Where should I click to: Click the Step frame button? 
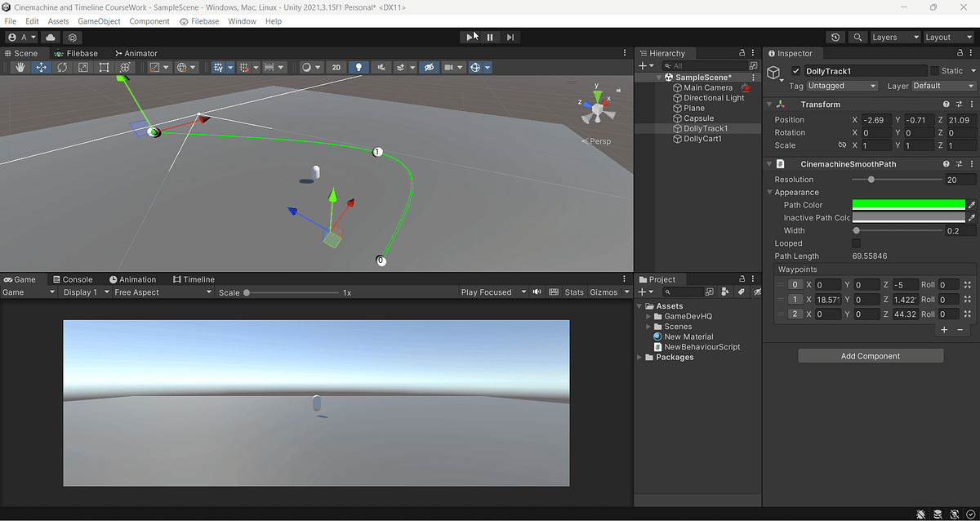(x=510, y=37)
